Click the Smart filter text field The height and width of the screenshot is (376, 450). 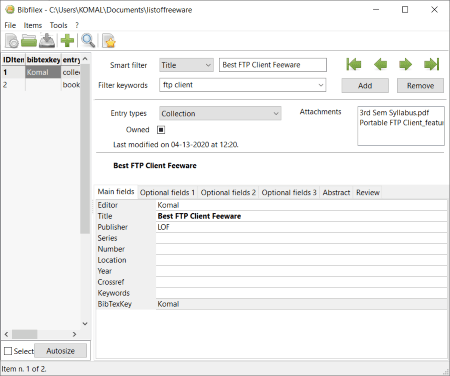pos(273,65)
